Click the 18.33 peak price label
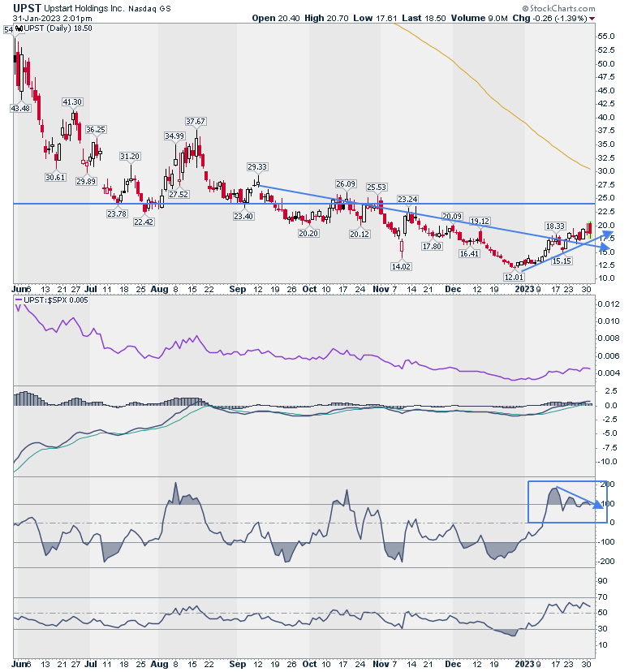This screenshot has width=633, height=672. pyautogui.click(x=554, y=226)
